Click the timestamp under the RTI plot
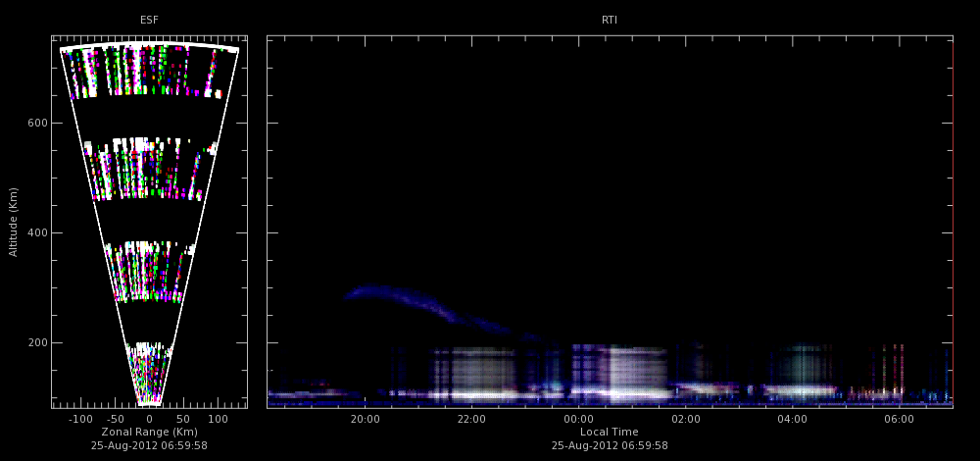The height and width of the screenshot is (461, 980). (x=610, y=446)
